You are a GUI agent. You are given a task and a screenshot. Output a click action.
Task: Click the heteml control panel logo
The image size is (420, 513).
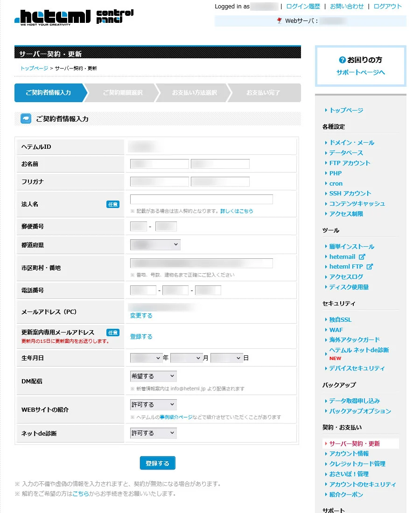74,17
